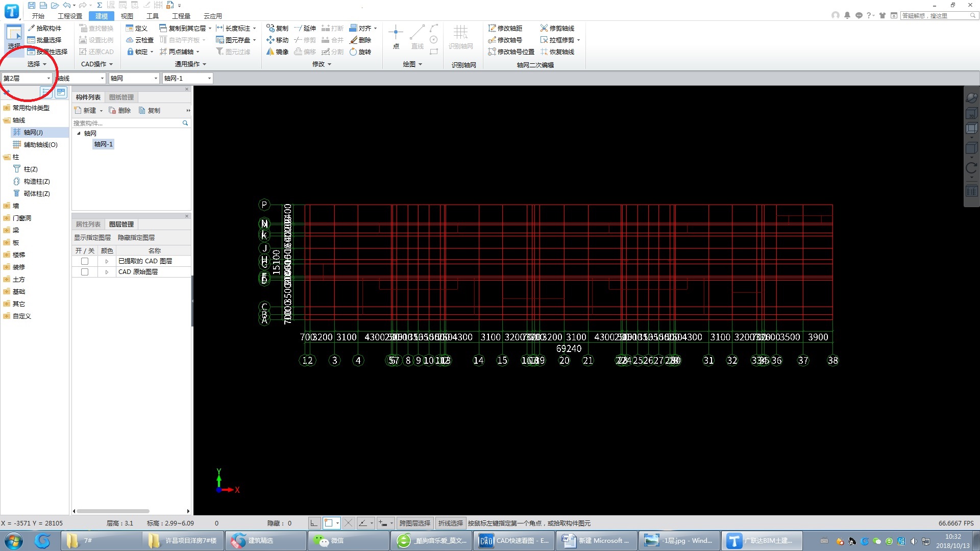980x551 pixels.
Task: Click the 延伸 extend tool
Action: click(x=305, y=28)
